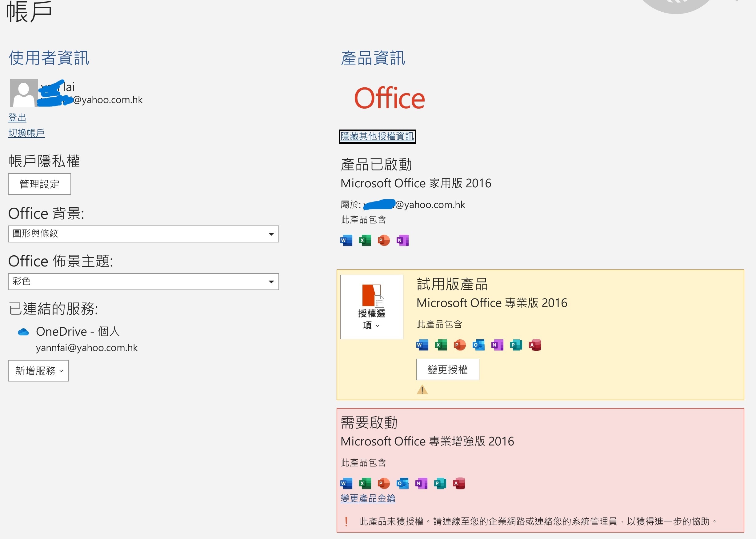Click the 隱藏其他授權資訊 link
Viewport: 756px width, 539px height.
(x=377, y=136)
